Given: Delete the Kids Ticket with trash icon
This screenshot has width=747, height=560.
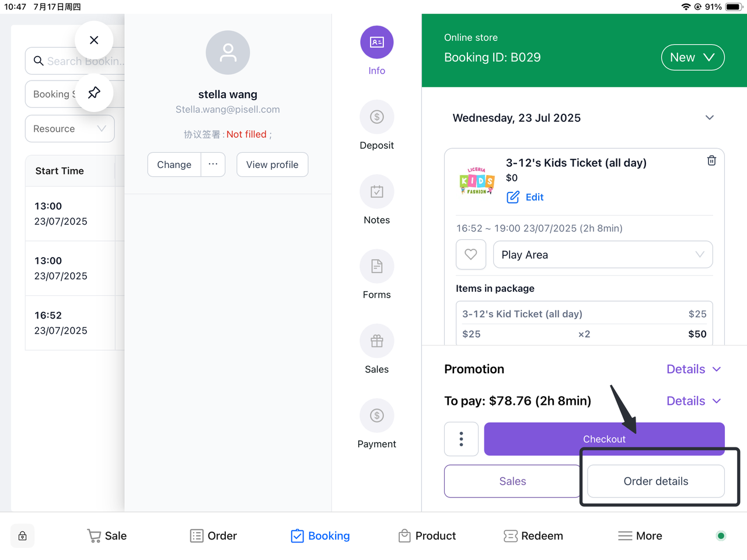Looking at the screenshot, I should click(711, 160).
